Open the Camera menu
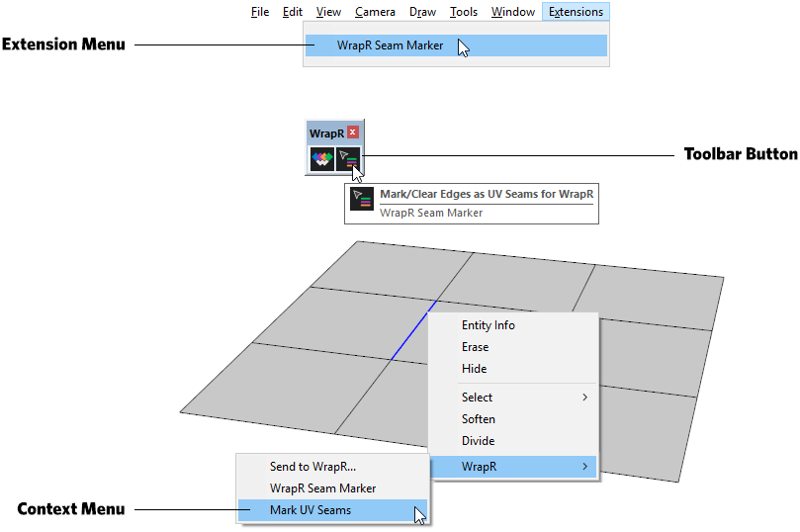 tap(375, 12)
